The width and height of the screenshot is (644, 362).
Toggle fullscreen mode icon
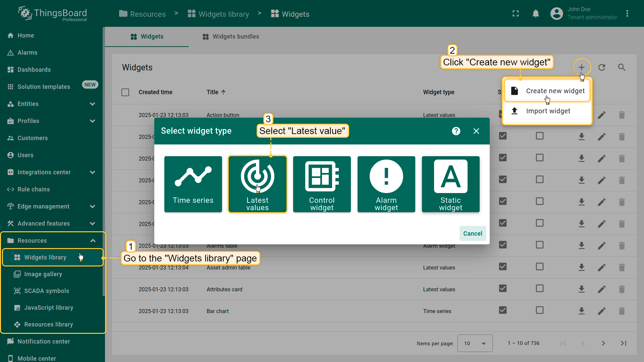coord(516,14)
